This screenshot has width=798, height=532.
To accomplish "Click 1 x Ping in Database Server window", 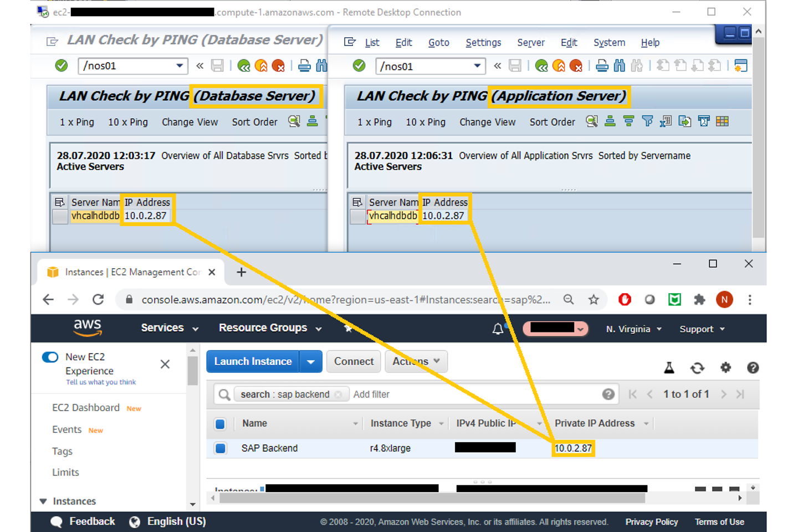I will [77, 122].
